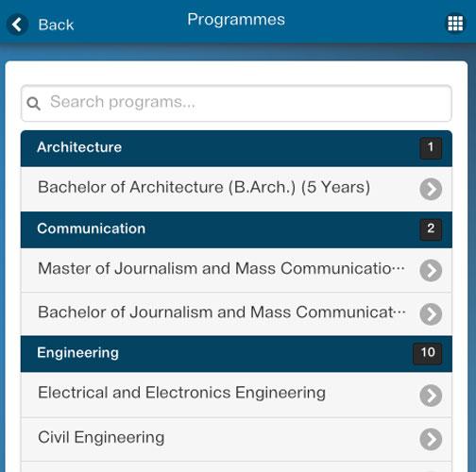Image resolution: width=476 pixels, height=472 pixels.
Task: Click arrow beside Bachelor of Architecture
Action: point(431,189)
